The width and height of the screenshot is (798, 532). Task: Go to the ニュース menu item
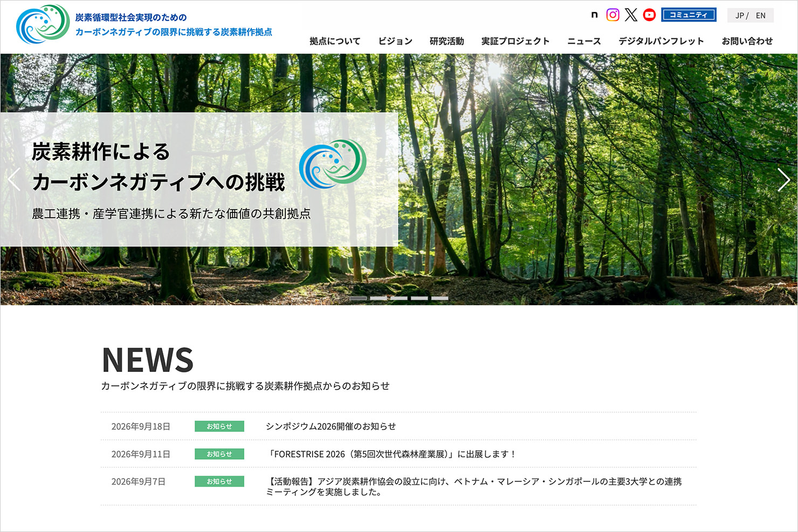584,41
